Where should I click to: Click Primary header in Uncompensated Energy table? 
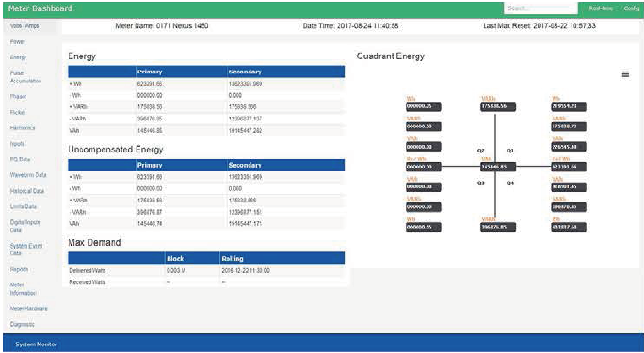pyautogui.click(x=150, y=165)
